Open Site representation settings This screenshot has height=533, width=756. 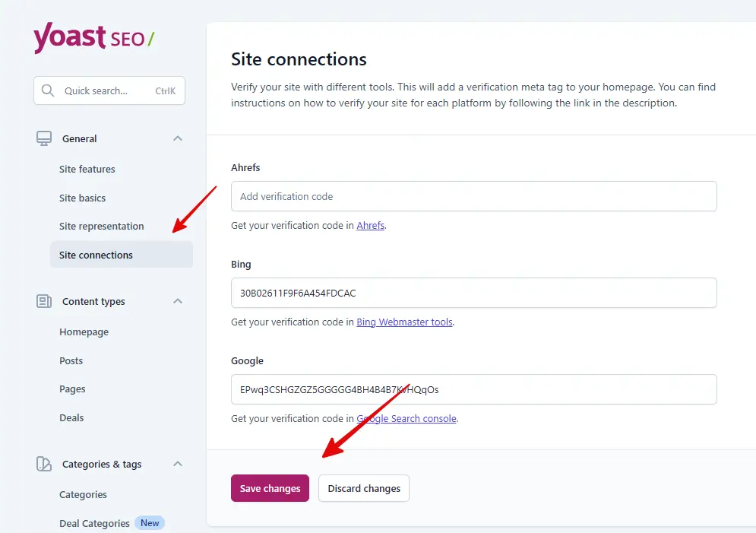(x=101, y=226)
